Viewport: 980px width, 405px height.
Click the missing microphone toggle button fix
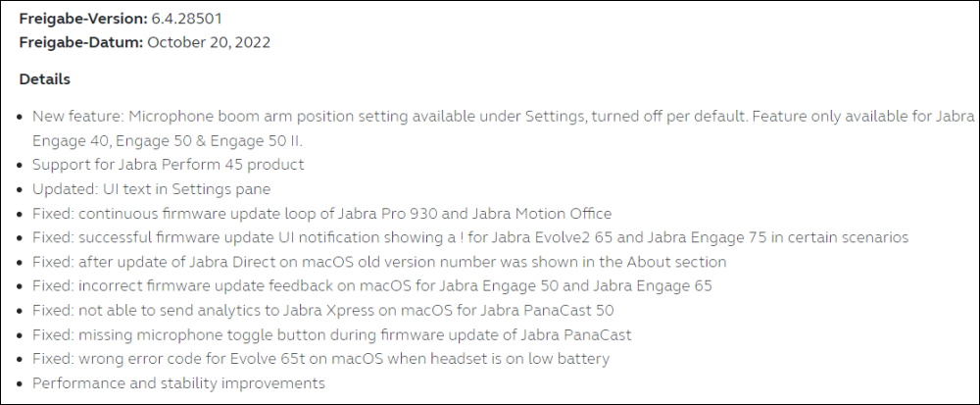pos(332,334)
